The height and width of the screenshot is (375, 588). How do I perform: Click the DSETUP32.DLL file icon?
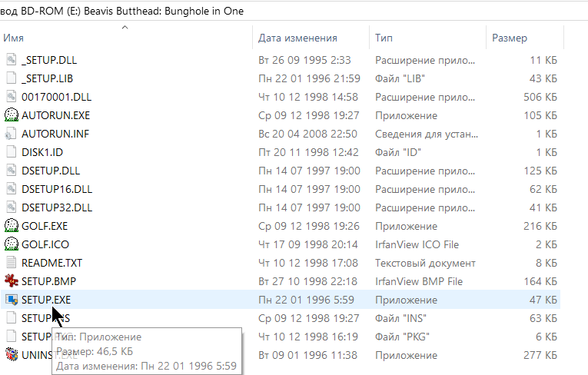click(x=12, y=207)
